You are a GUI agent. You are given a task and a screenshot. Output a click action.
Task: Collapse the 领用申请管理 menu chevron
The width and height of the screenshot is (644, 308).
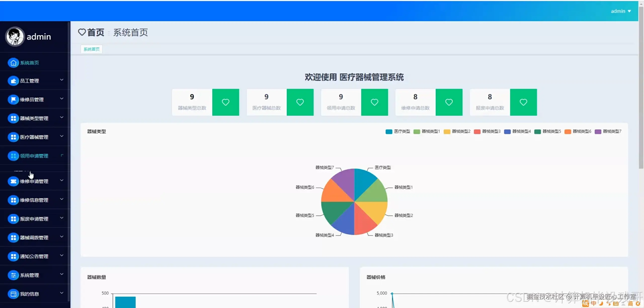(x=62, y=155)
